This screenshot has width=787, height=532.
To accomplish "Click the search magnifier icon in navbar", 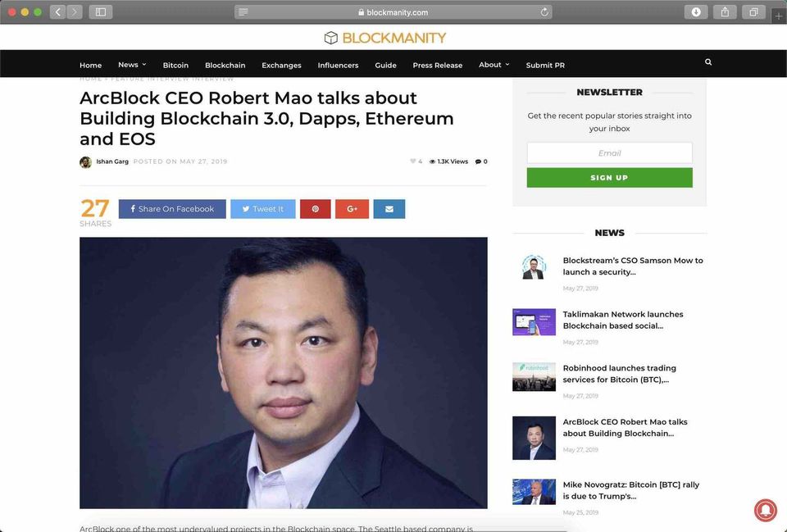I will [x=708, y=62].
